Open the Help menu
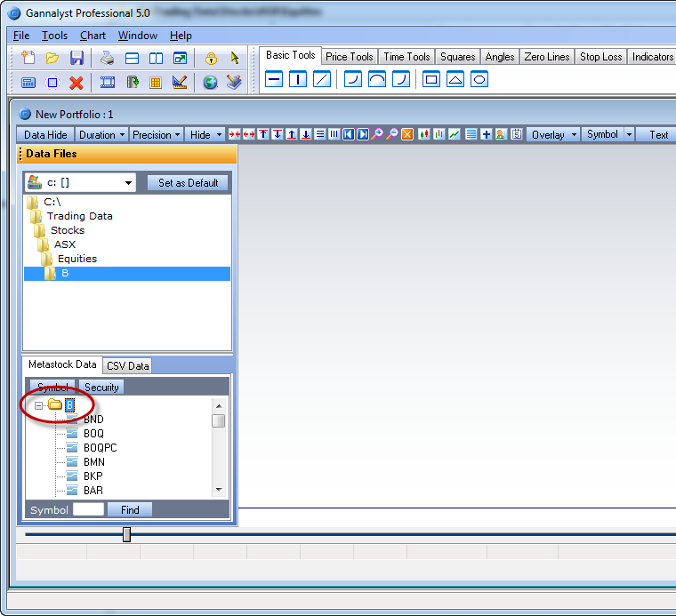The width and height of the screenshot is (676, 616). pos(181,36)
